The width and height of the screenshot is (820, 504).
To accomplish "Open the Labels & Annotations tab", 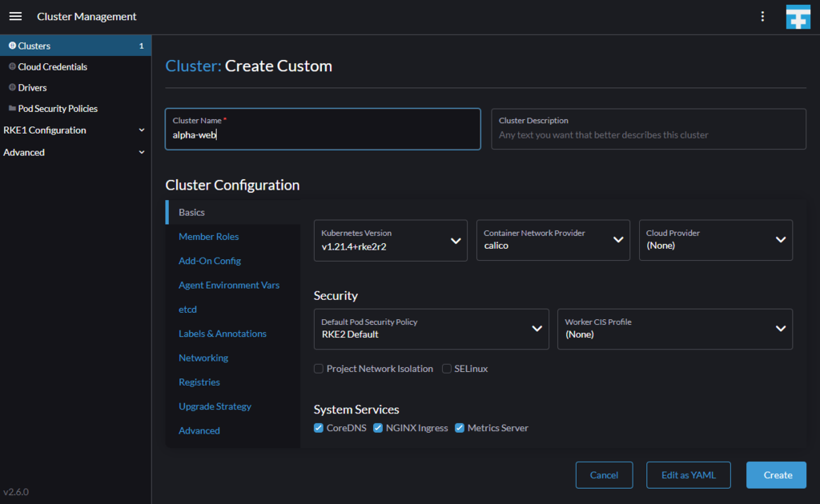I will (223, 334).
